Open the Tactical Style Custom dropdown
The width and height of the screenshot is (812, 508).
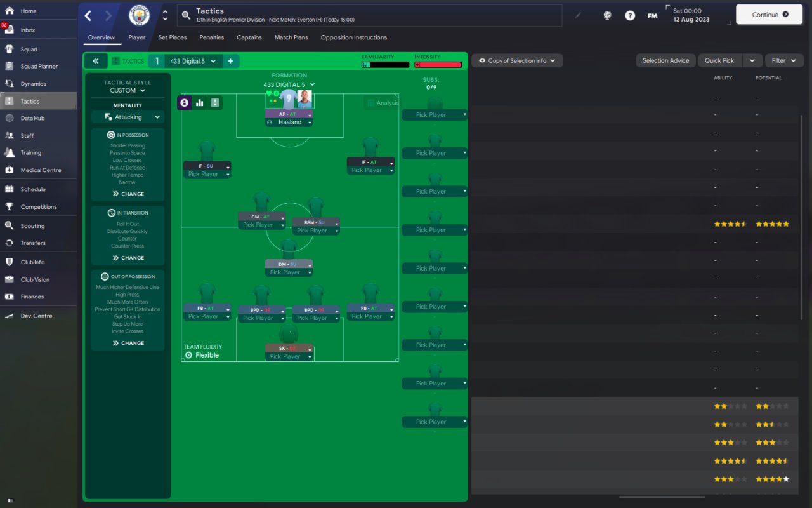[x=128, y=90]
